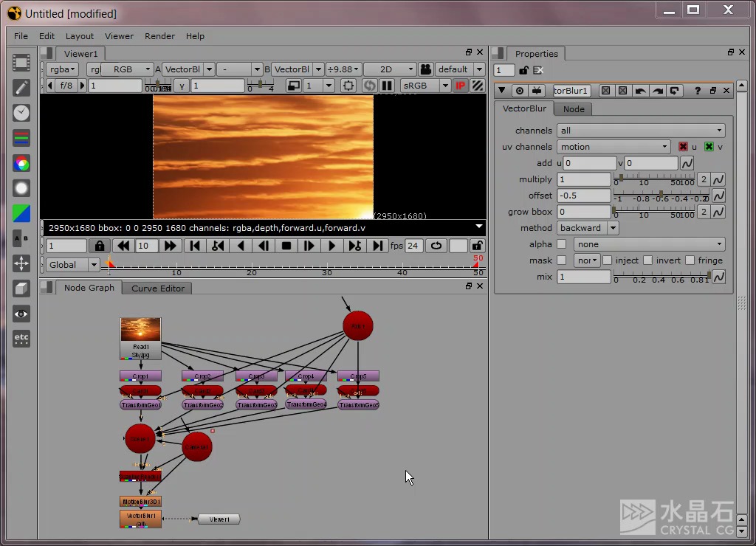Click the ROI crosshair icon in viewer
Image resolution: width=756 pixels, height=546 pixels.
(x=348, y=86)
